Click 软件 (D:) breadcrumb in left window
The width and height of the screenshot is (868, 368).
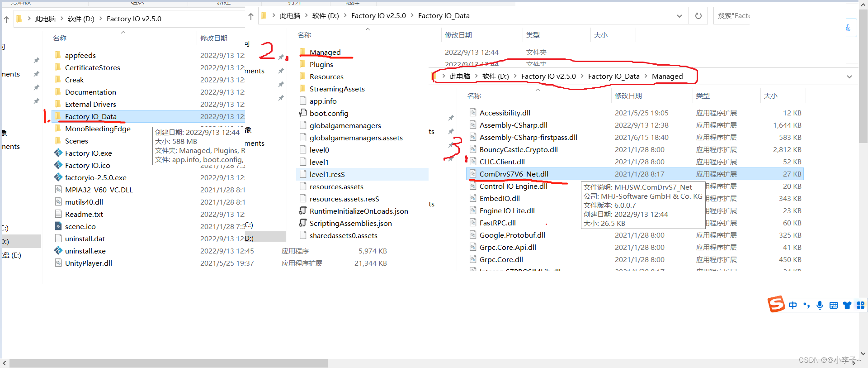[81, 19]
